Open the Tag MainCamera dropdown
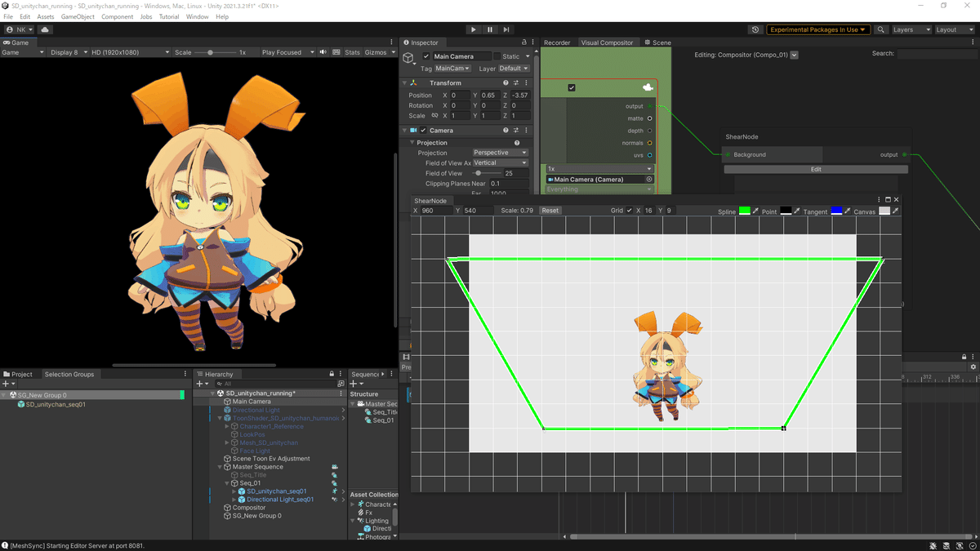The height and width of the screenshot is (551, 980). click(x=451, y=69)
